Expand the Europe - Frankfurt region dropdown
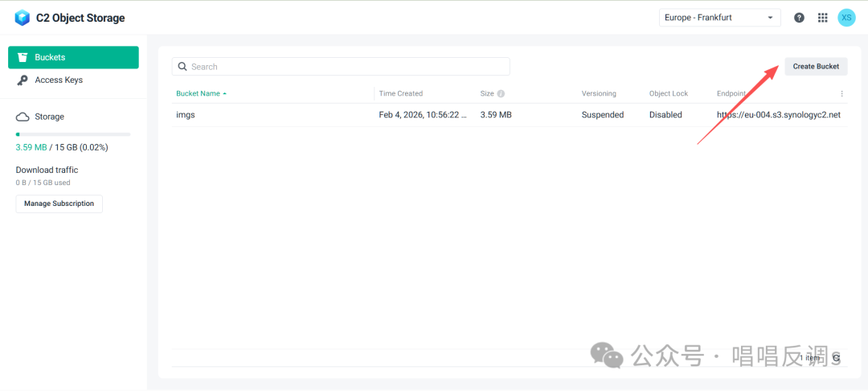This screenshot has height=391, width=868. 719,18
